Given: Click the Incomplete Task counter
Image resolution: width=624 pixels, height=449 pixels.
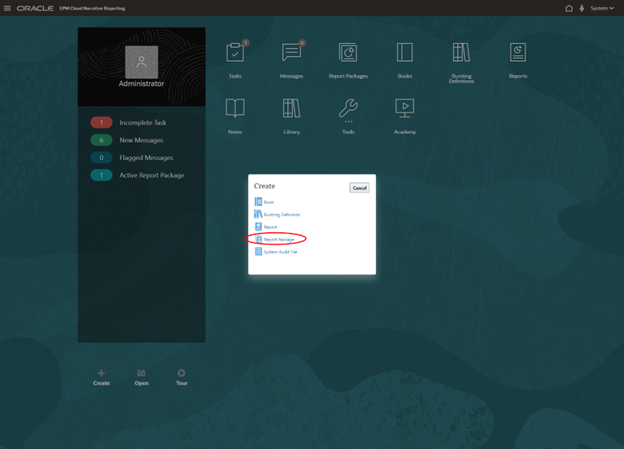Looking at the screenshot, I should tap(102, 123).
